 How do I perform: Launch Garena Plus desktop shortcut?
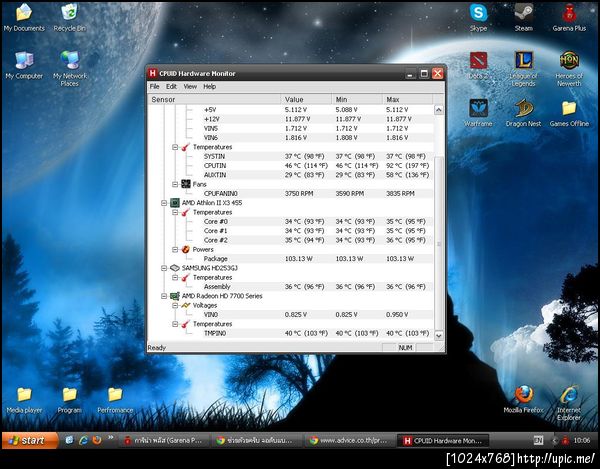(569, 18)
